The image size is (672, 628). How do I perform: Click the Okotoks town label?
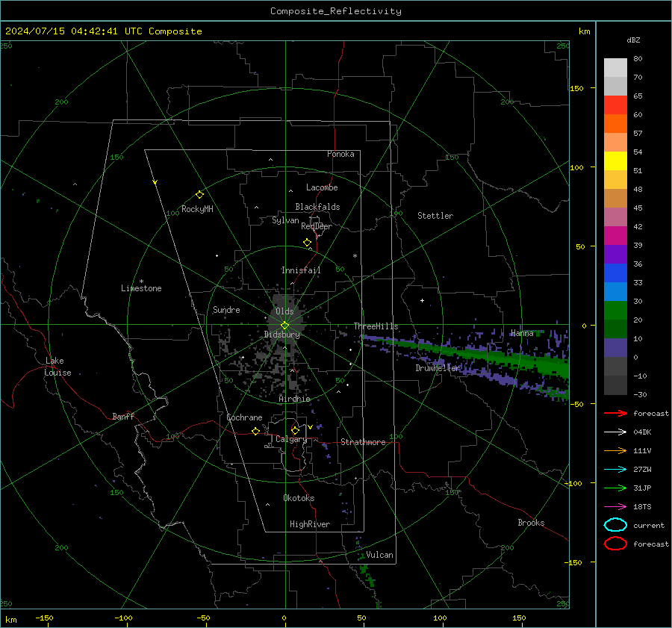pos(299,498)
